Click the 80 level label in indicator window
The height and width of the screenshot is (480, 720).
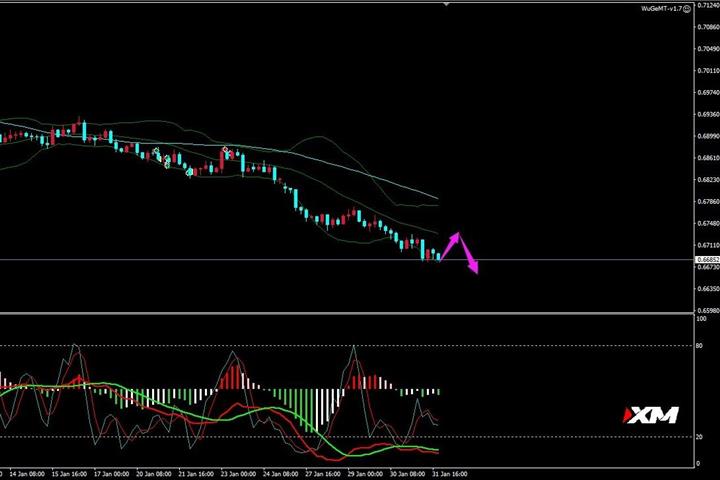point(699,345)
